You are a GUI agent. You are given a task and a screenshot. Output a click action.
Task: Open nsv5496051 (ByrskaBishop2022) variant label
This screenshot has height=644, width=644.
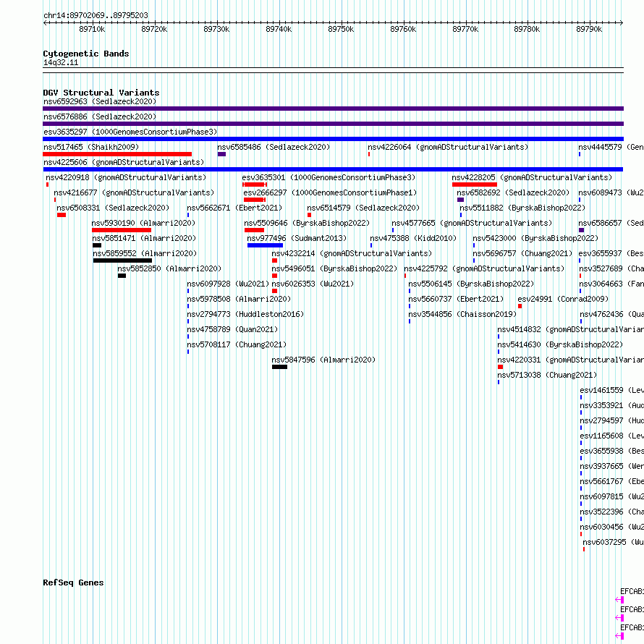point(334,268)
